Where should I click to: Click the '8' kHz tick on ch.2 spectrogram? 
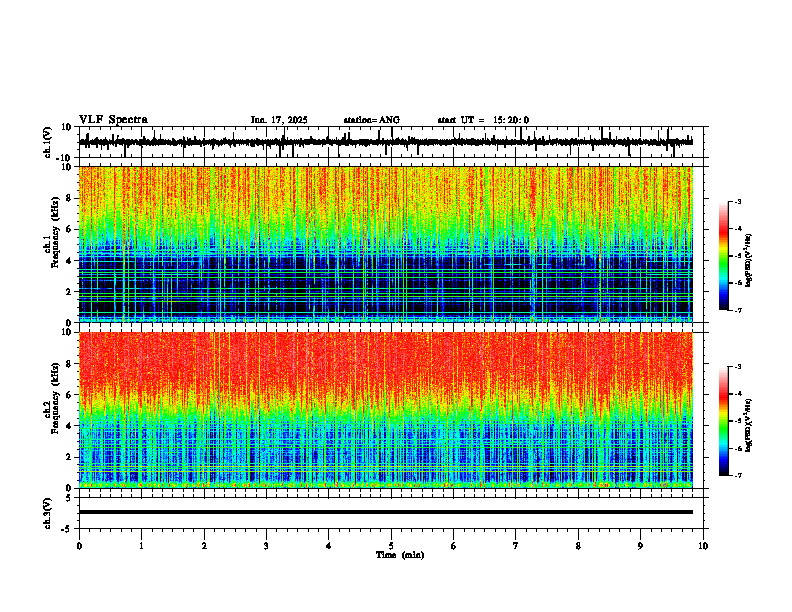[69, 364]
